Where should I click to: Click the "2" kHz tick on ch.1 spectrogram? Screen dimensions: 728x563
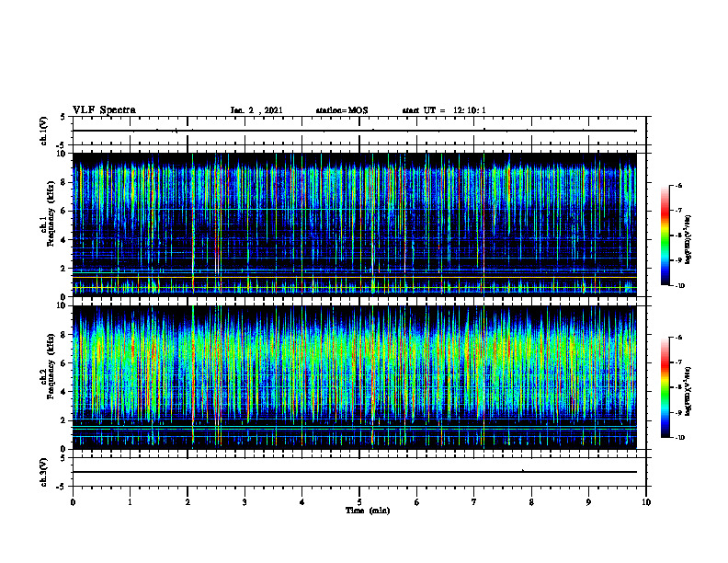pos(64,269)
